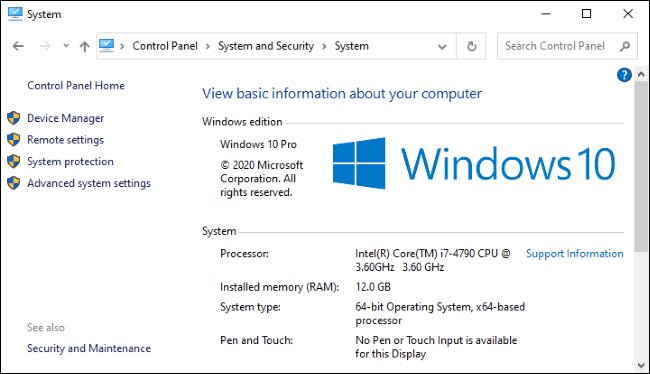
Task: Click the forward navigation arrow
Action: (45, 46)
